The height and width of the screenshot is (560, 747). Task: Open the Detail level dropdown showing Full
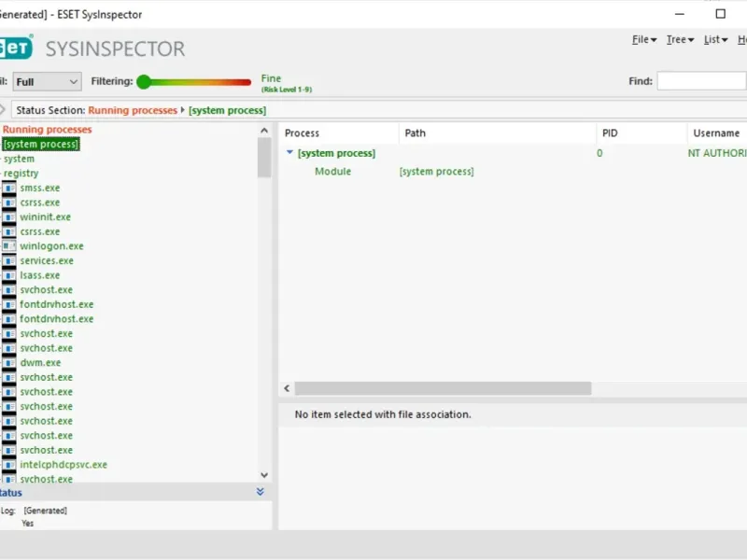pos(47,82)
